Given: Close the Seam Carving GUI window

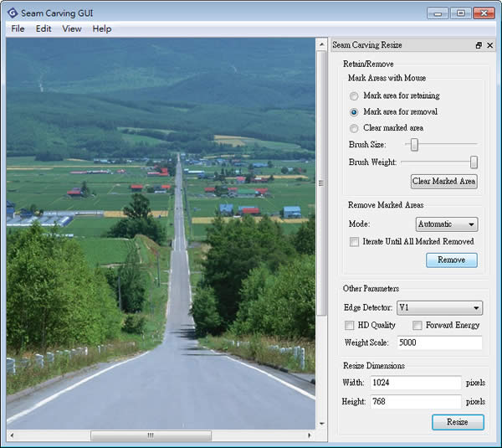Looking at the screenshot, I should pyautogui.click(x=484, y=13).
